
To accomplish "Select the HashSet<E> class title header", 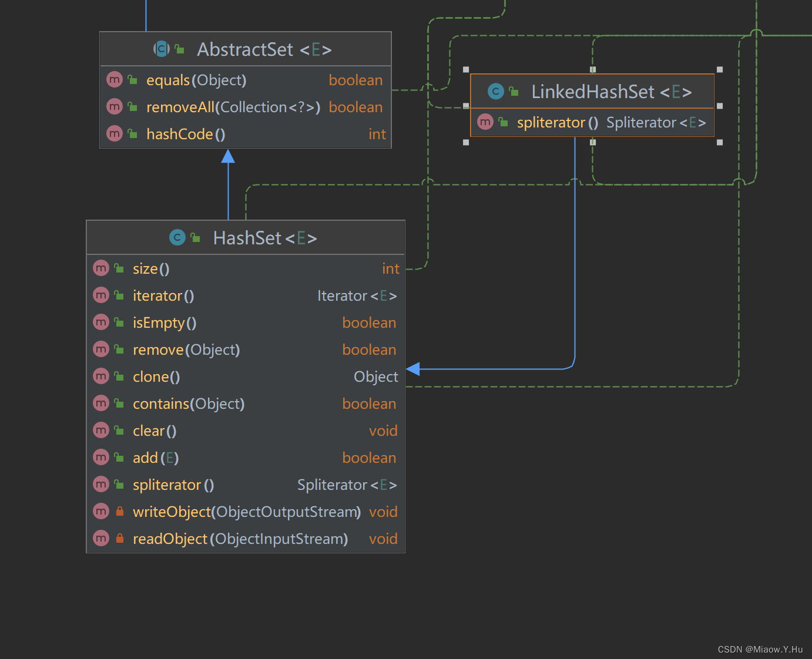I will point(264,237).
